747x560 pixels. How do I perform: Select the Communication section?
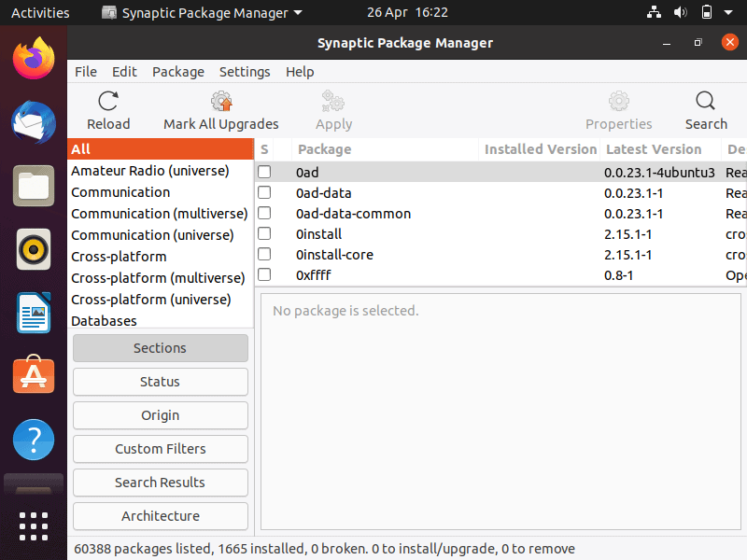click(161, 192)
